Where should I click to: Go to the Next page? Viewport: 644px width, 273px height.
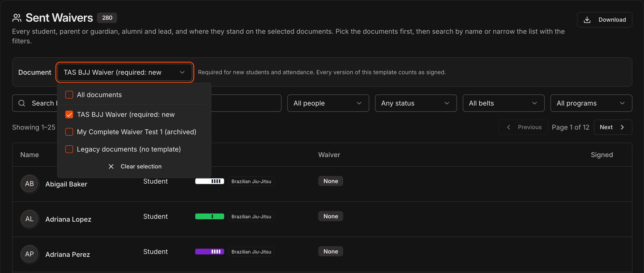[x=613, y=127]
